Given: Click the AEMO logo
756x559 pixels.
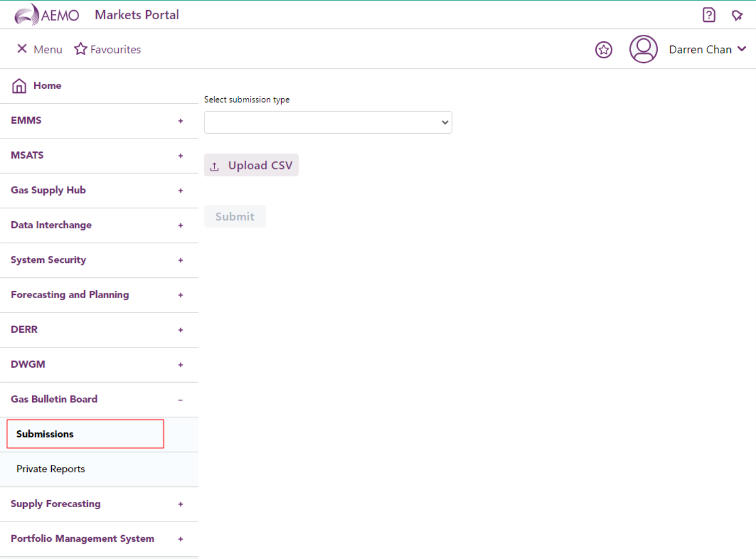Looking at the screenshot, I should [x=46, y=14].
